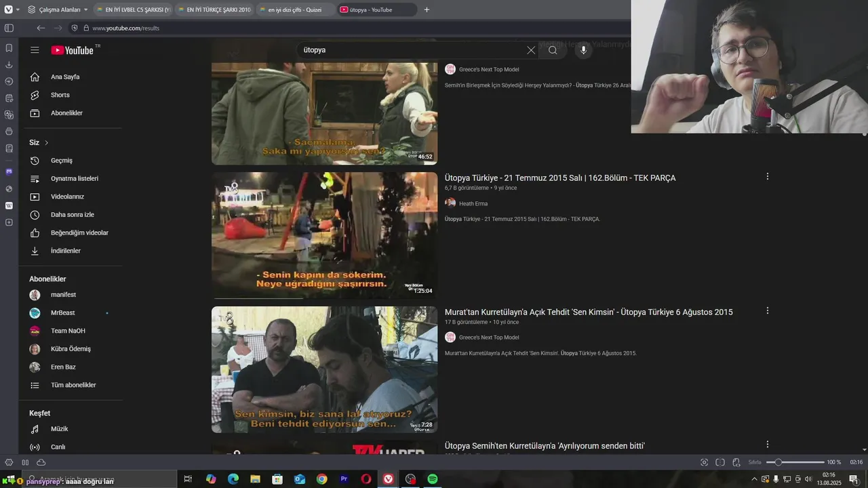Open Geçmiş history page
Viewport: 868px width, 488px height.
pyautogui.click(x=73, y=161)
